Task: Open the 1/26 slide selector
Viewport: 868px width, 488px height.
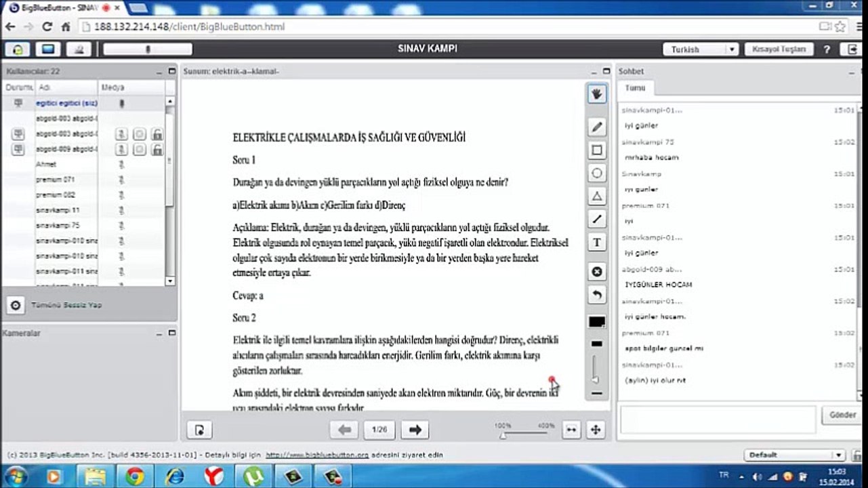Action: (379, 429)
